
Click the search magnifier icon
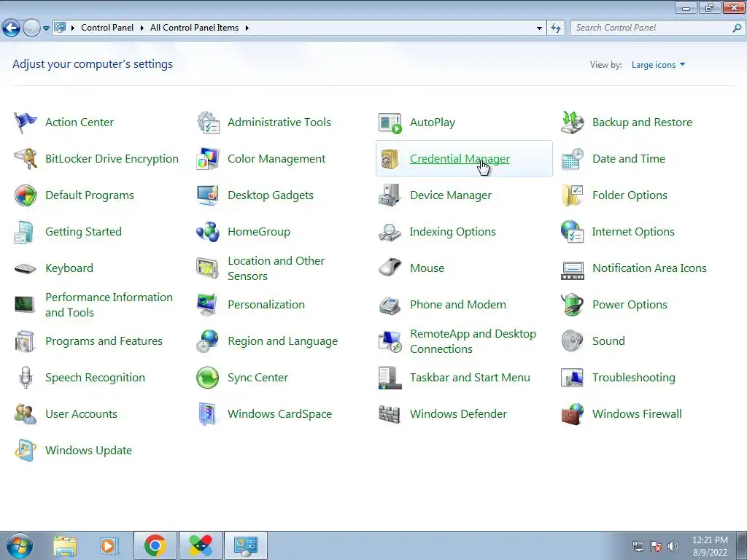click(737, 28)
